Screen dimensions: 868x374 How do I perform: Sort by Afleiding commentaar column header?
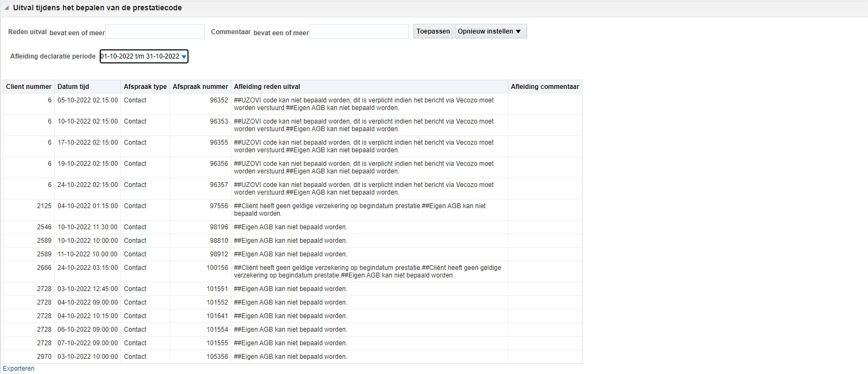click(545, 87)
